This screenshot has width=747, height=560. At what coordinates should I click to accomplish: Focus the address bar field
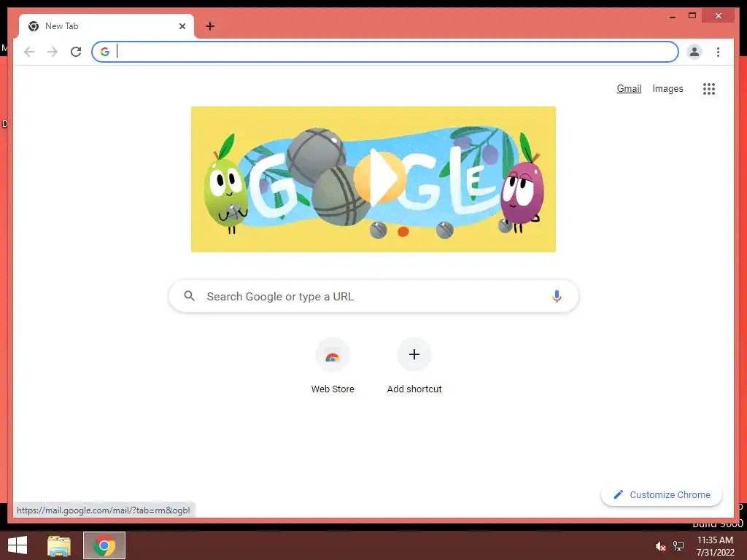point(385,52)
